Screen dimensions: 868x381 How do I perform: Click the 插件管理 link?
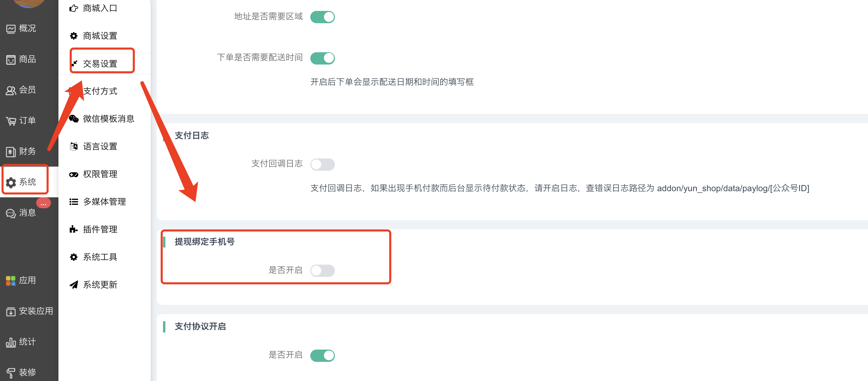[100, 229]
